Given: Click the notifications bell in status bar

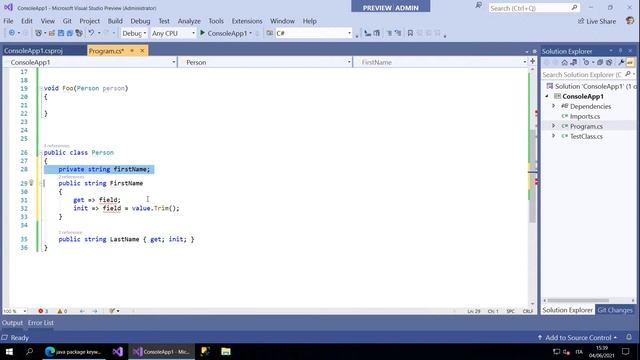Looking at the screenshot, I should click(629, 337).
